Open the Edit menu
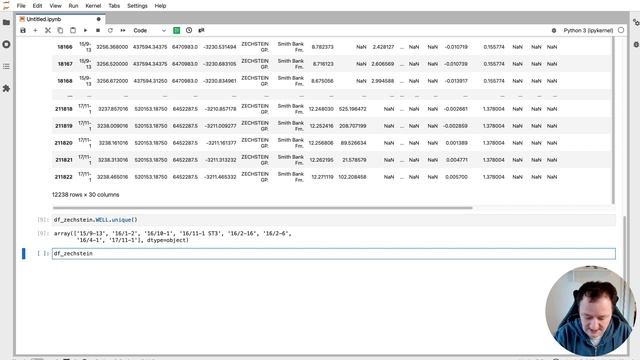Screen dimensions: 640x360 click(x=37, y=6)
